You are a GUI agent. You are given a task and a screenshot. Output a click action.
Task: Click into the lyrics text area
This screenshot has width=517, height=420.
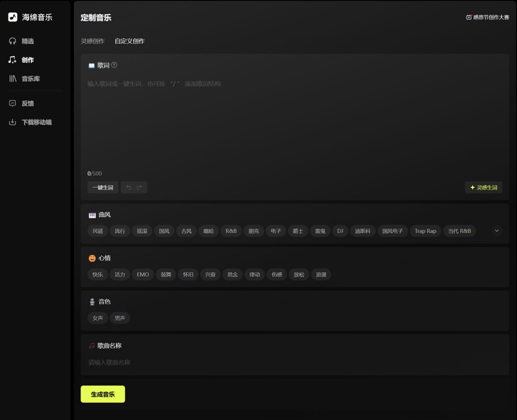pyautogui.click(x=294, y=125)
